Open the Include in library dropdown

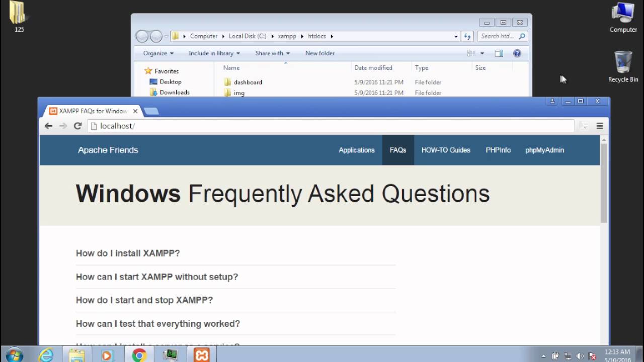214,53
